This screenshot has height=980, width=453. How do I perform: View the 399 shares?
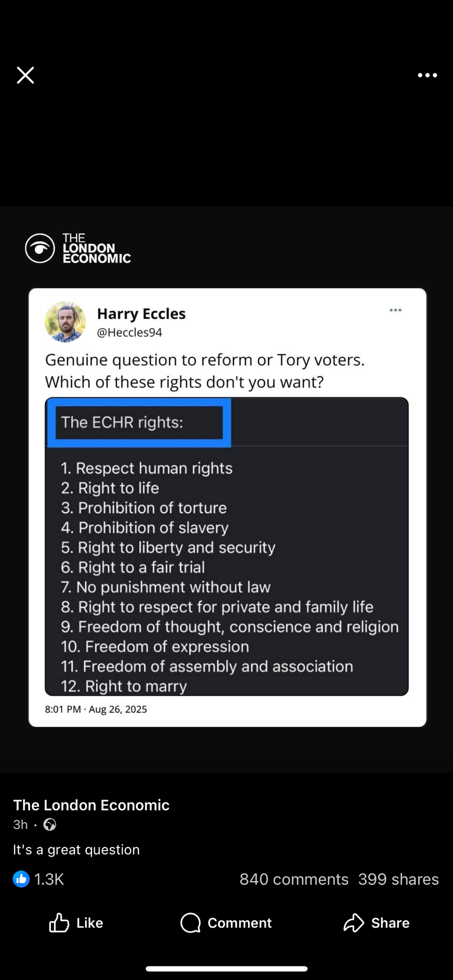pyautogui.click(x=398, y=879)
